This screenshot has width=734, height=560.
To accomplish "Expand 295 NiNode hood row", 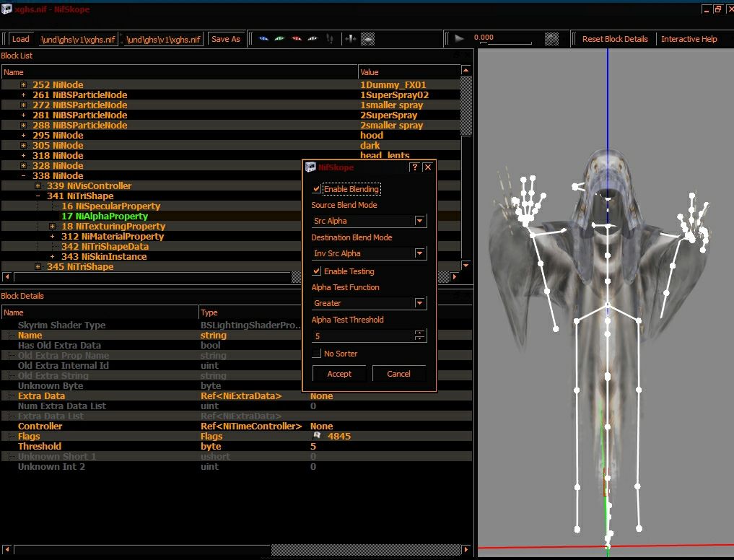I will pos(23,136).
